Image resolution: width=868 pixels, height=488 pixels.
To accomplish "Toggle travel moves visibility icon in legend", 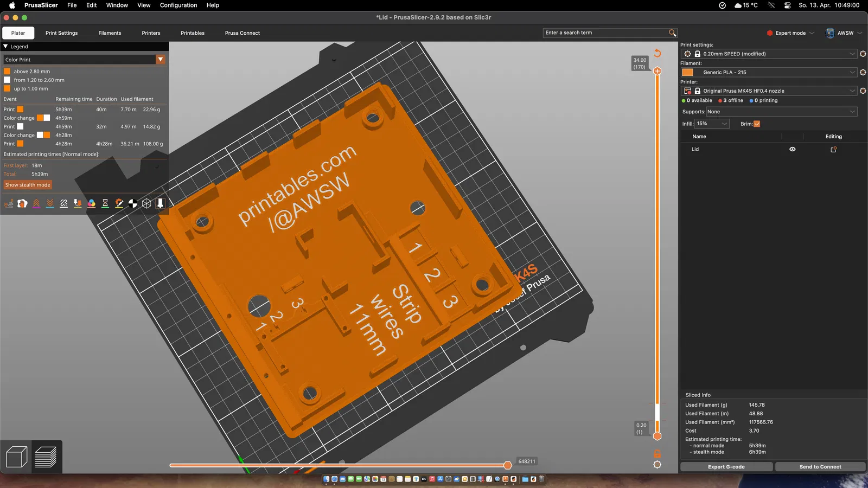I will click(x=9, y=203).
